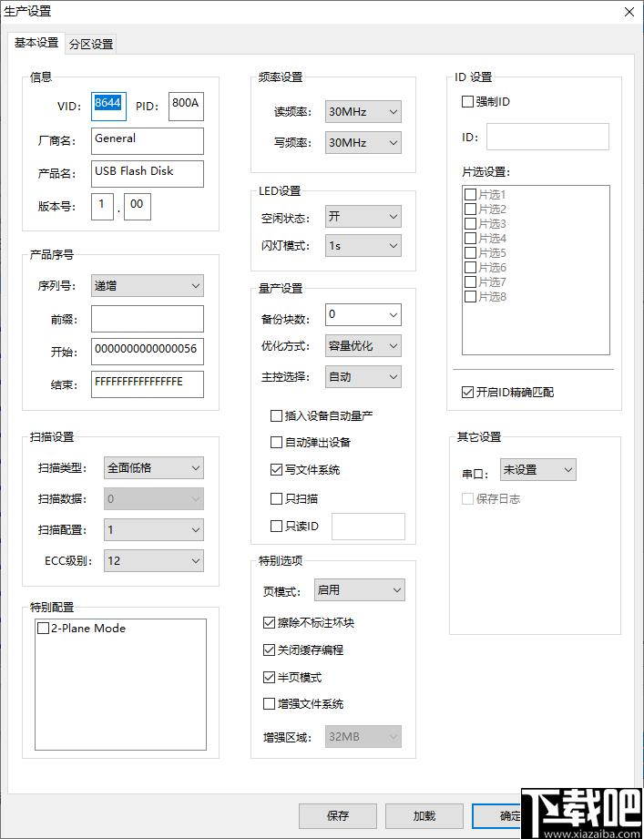
Task: Select the 基本设置 tab
Action: coord(36,43)
